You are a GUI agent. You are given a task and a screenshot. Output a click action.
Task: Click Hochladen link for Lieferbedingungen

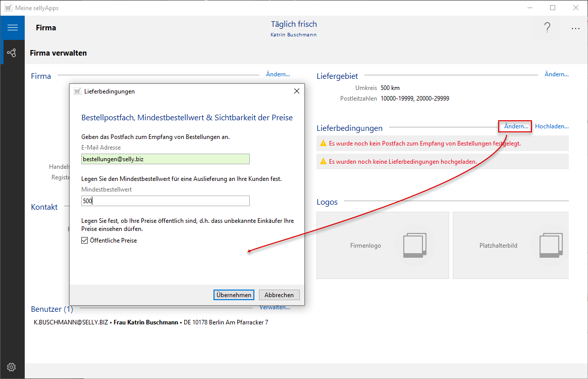552,126
